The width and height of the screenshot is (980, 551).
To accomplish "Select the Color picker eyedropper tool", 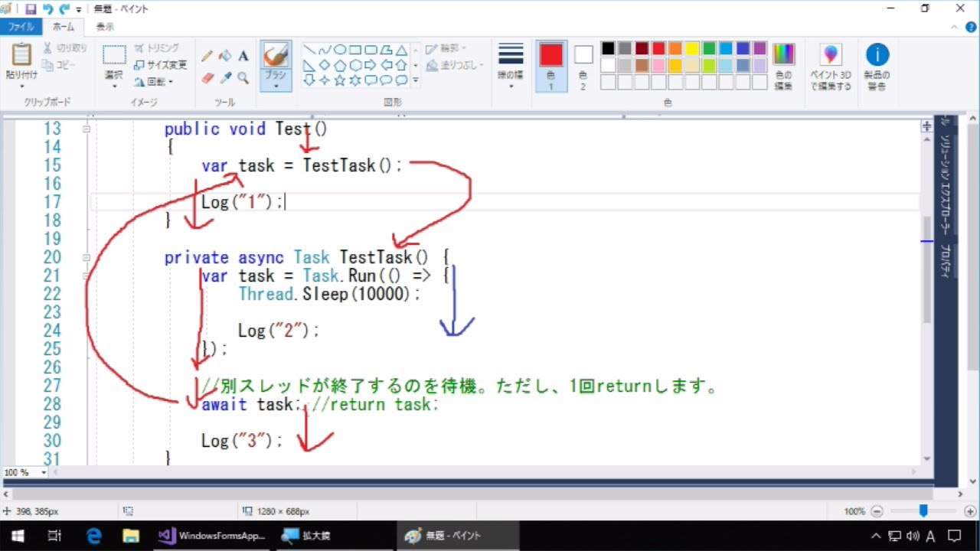I will (225, 78).
